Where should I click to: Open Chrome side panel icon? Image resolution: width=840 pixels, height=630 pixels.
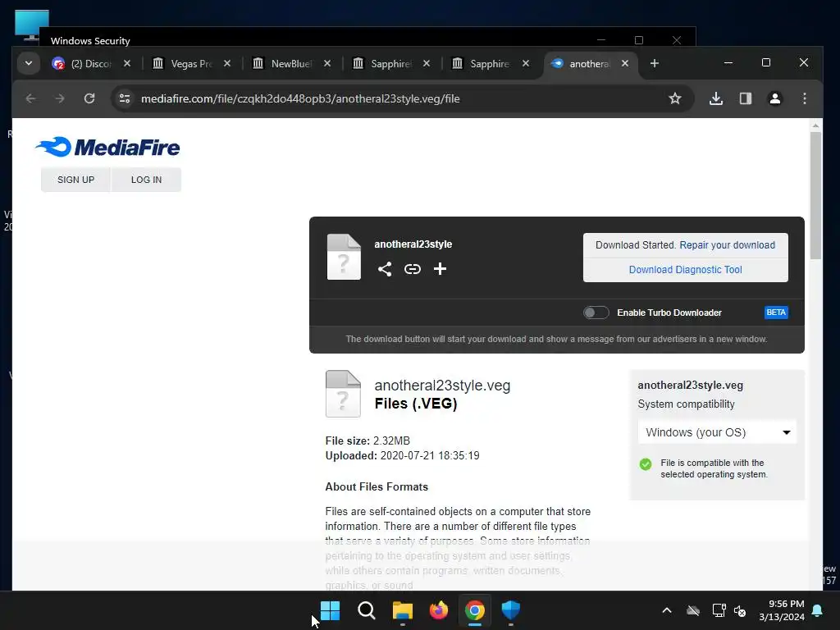pos(745,98)
